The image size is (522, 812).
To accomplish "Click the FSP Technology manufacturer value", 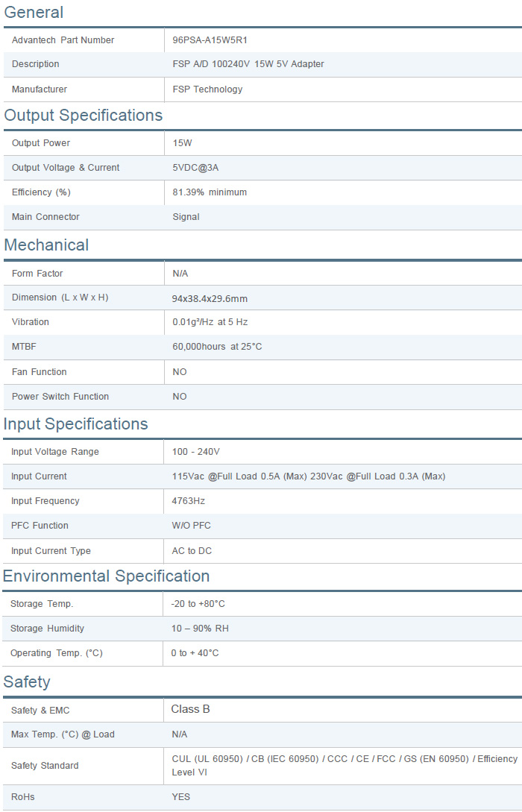I will [207, 89].
